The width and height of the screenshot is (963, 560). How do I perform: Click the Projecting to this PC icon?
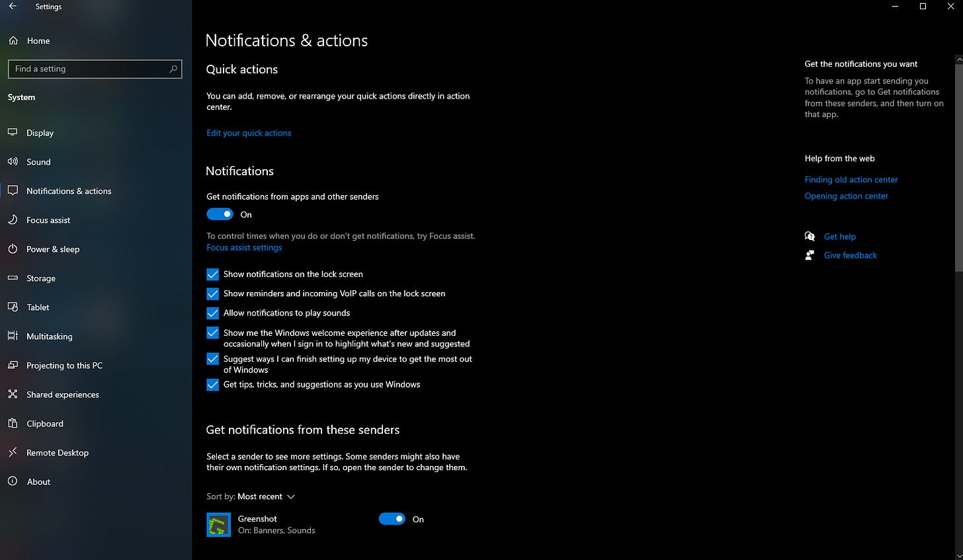tap(13, 365)
